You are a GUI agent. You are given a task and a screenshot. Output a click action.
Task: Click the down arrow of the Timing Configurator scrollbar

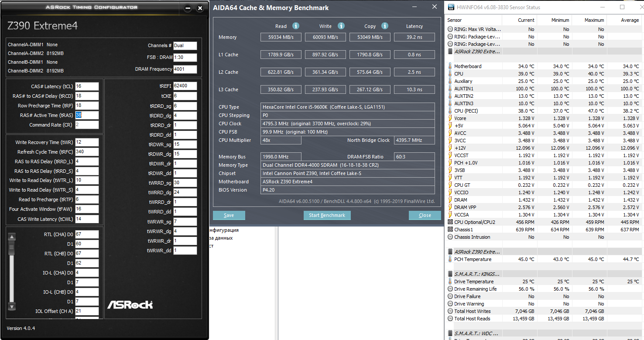[x=12, y=306]
